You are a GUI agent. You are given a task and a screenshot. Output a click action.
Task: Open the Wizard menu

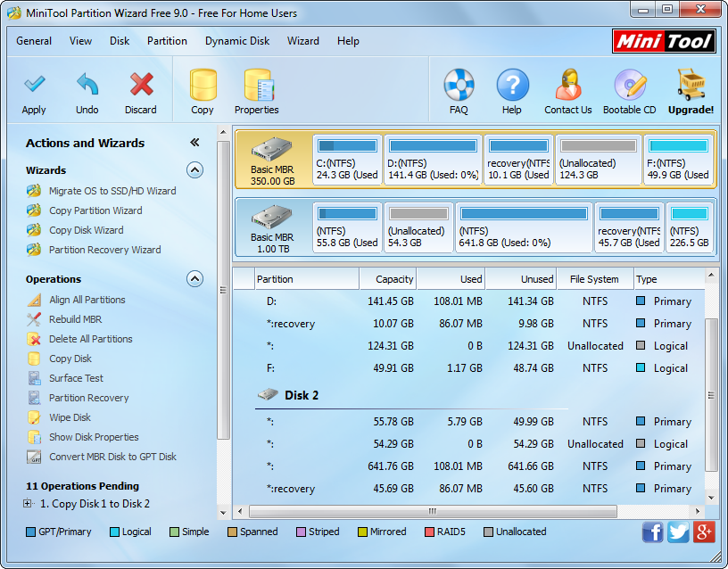[303, 41]
